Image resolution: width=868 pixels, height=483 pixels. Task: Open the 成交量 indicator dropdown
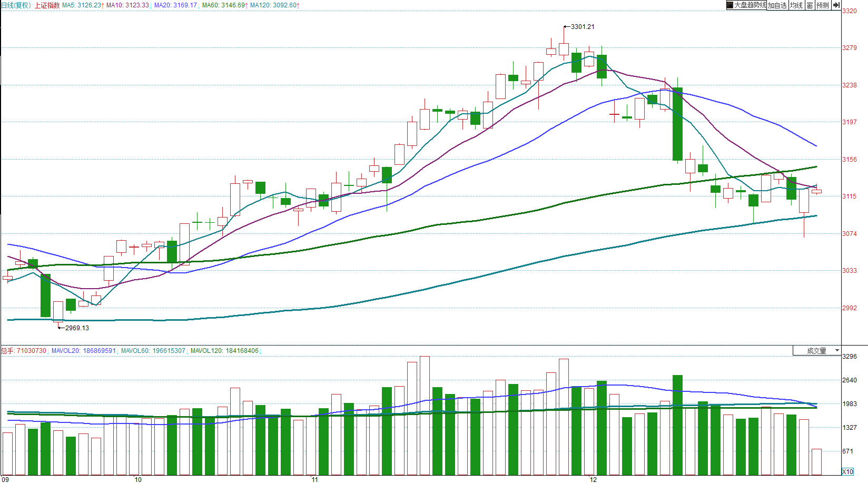[x=817, y=351]
